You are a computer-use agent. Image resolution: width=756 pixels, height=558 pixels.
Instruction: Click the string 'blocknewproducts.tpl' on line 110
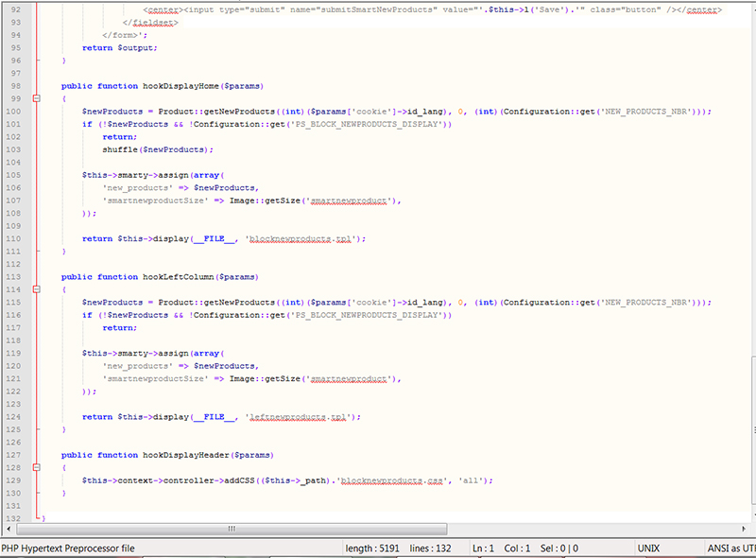[302, 239]
